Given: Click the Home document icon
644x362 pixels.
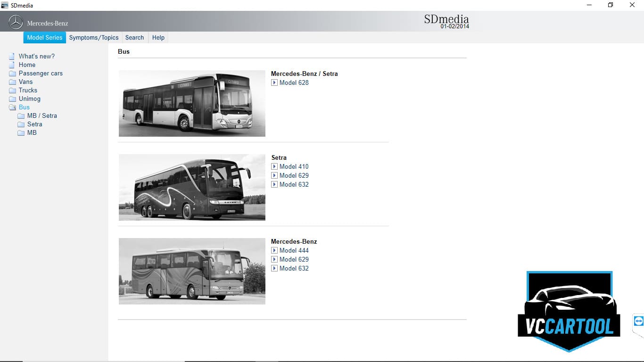Looking at the screenshot, I should (x=12, y=65).
